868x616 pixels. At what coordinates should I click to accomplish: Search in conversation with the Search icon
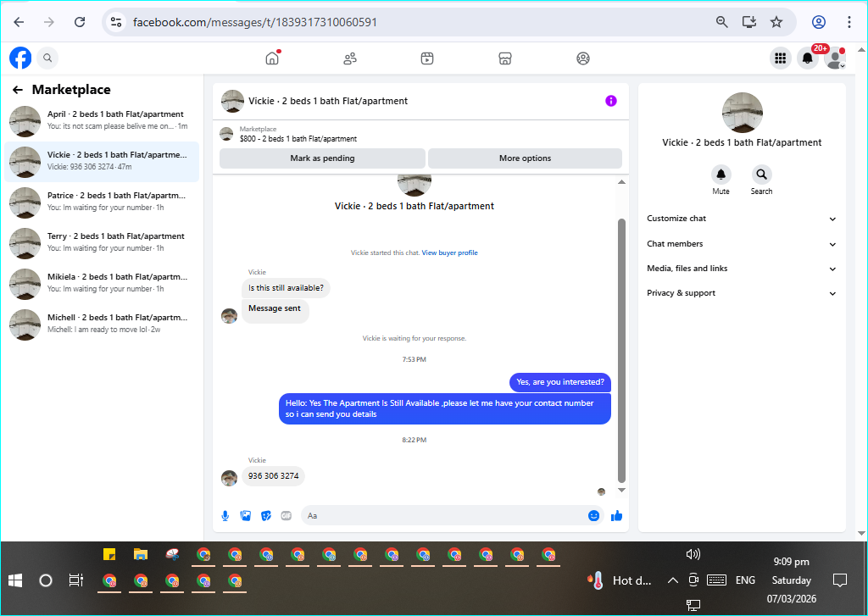click(x=762, y=175)
